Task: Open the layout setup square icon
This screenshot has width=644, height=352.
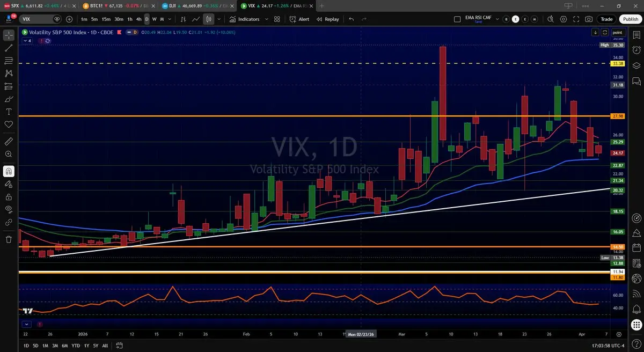Action: point(457,19)
